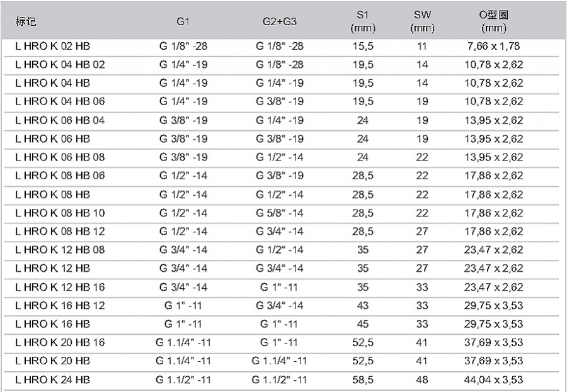Click the label L HRO K 16 HB 12

60,306
